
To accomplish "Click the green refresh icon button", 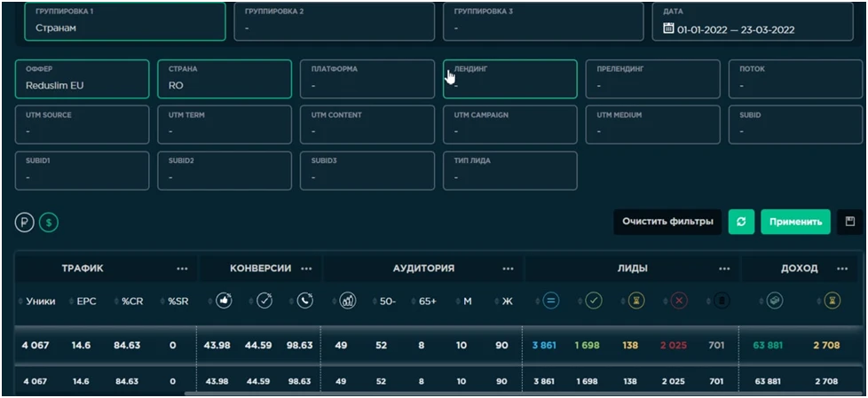I will pyautogui.click(x=741, y=222).
